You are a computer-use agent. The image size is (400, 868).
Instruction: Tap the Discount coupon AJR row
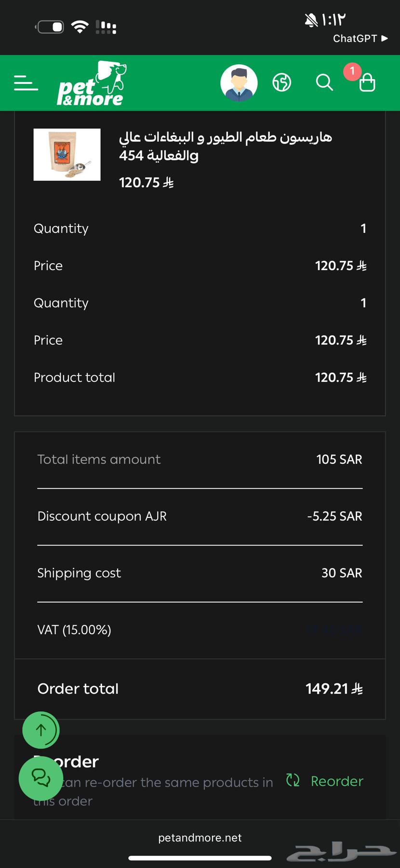pyautogui.click(x=200, y=516)
